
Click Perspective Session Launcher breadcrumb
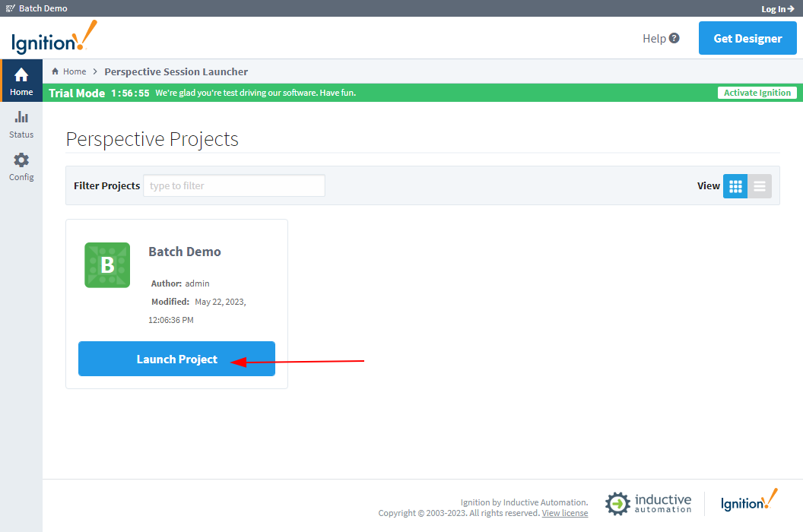point(176,71)
